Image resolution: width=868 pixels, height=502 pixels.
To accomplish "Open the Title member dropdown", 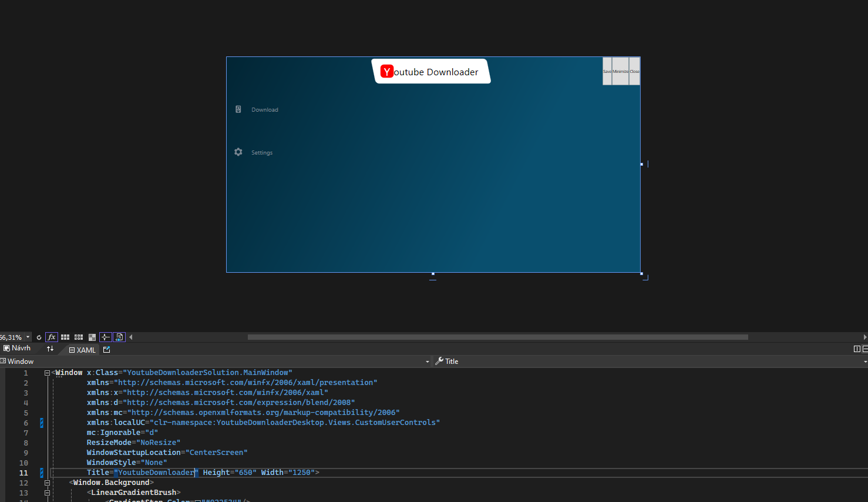I will (x=864, y=362).
